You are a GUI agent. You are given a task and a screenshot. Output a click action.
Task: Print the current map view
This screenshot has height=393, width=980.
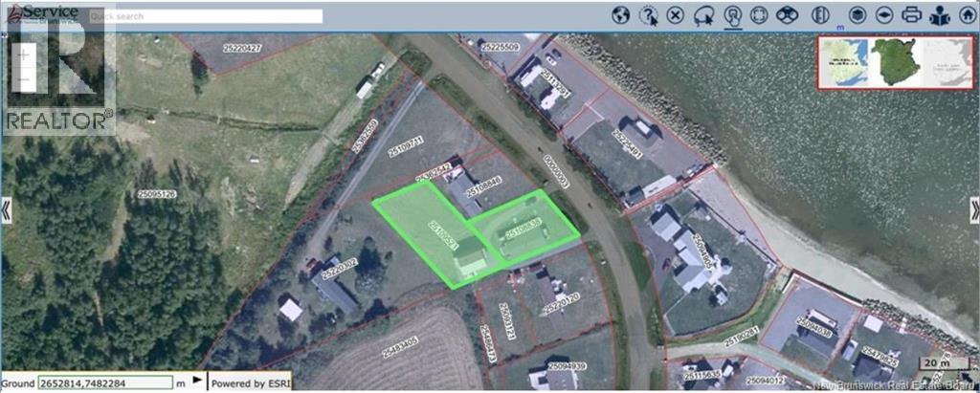[x=911, y=15]
